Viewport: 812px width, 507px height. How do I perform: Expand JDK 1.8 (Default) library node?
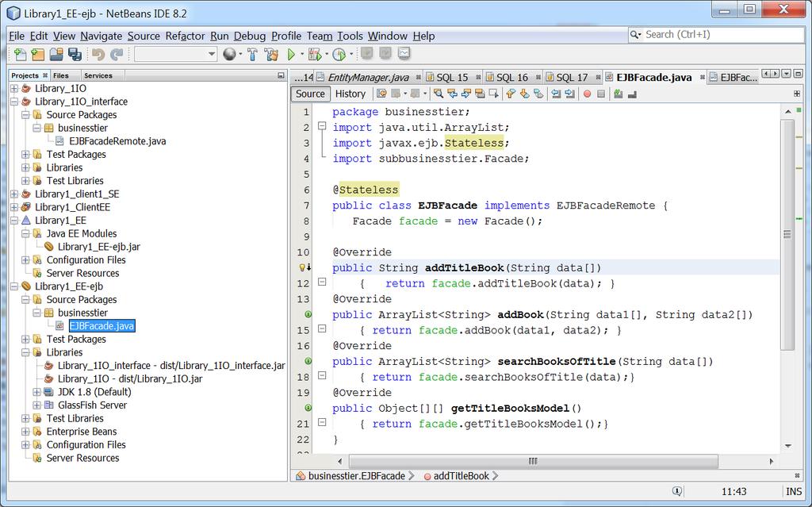[36, 392]
